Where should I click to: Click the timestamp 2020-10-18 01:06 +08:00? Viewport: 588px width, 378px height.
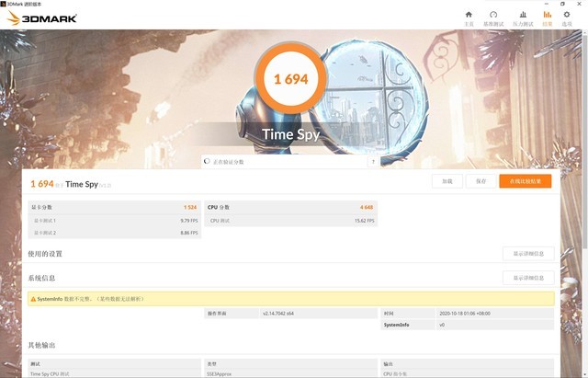[465, 313]
